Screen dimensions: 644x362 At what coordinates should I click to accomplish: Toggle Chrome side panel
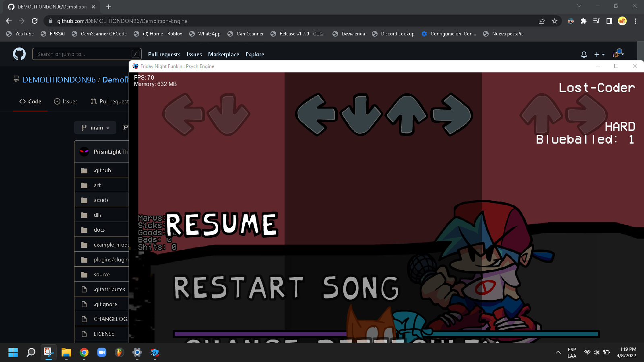609,21
